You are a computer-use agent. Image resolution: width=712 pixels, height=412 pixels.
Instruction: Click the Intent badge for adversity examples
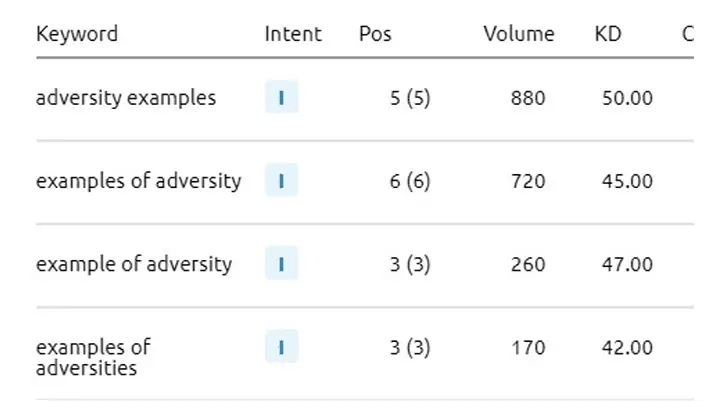tap(281, 98)
